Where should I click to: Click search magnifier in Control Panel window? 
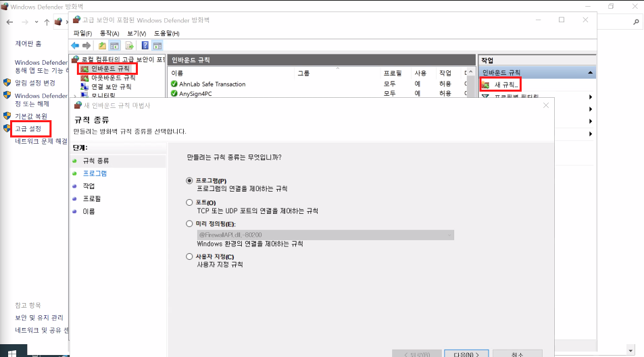pos(636,22)
